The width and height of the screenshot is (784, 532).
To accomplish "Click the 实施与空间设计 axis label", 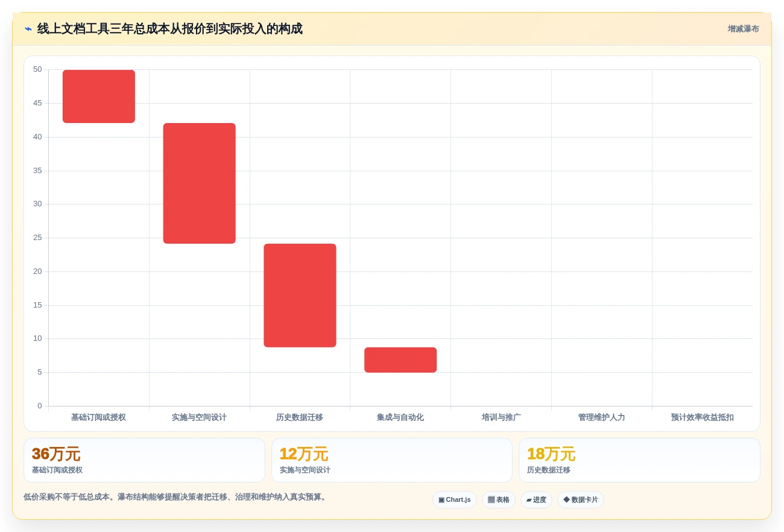I will (x=200, y=417).
